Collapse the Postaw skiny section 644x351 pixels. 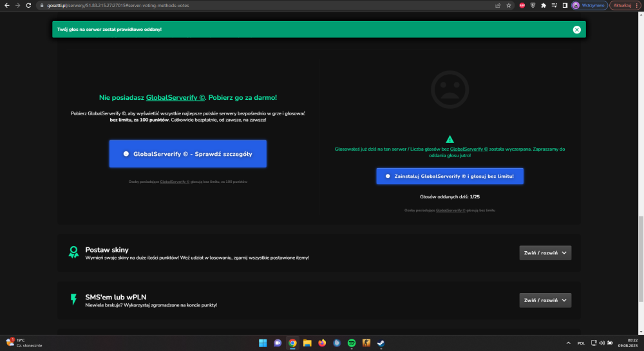click(545, 253)
